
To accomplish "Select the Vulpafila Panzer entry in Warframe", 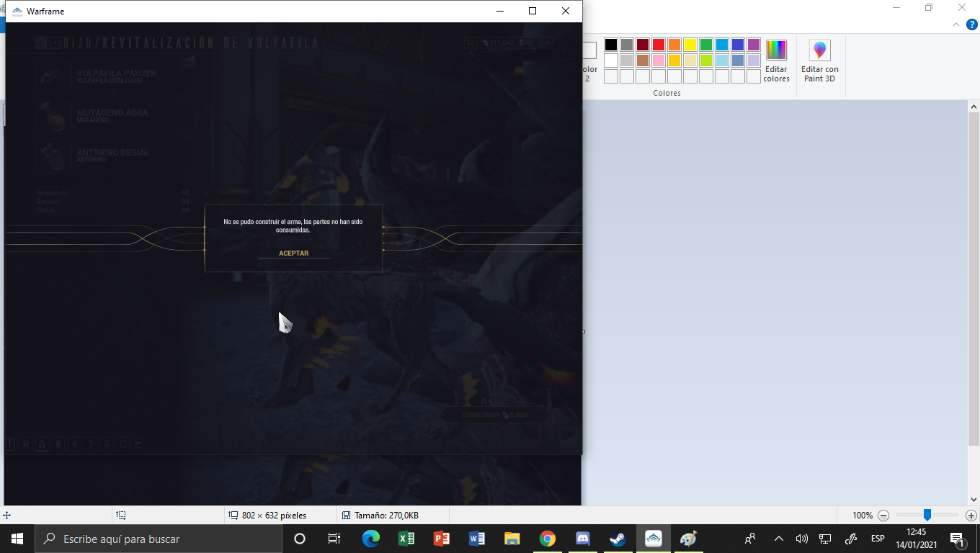I will click(115, 76).
